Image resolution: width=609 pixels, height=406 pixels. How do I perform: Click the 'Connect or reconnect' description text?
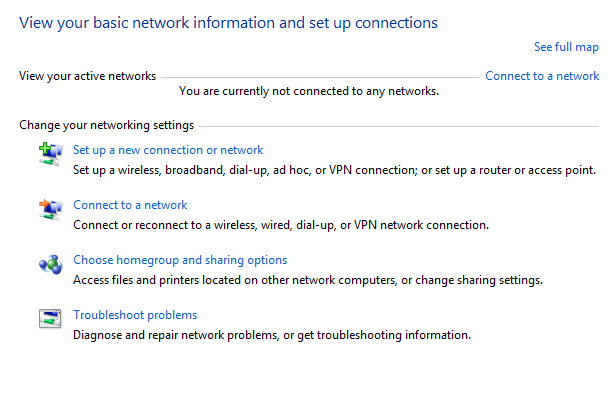pos(281,225)
